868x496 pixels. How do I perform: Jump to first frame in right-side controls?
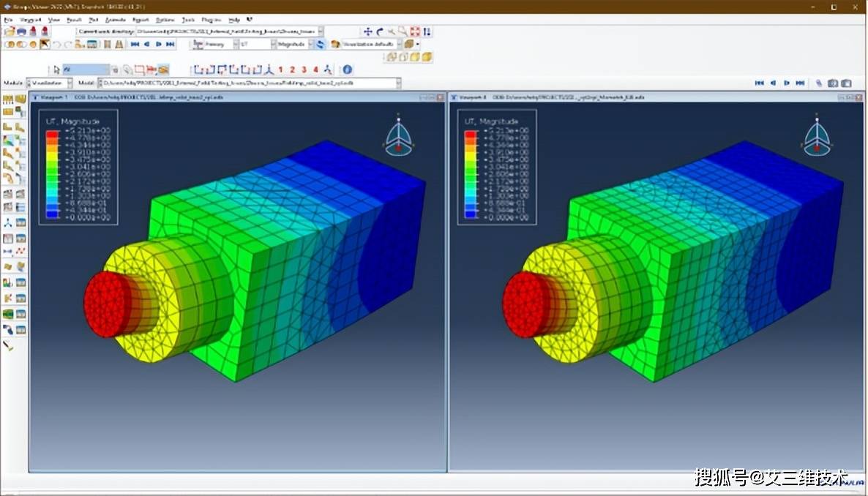click(x=760, y=83)
